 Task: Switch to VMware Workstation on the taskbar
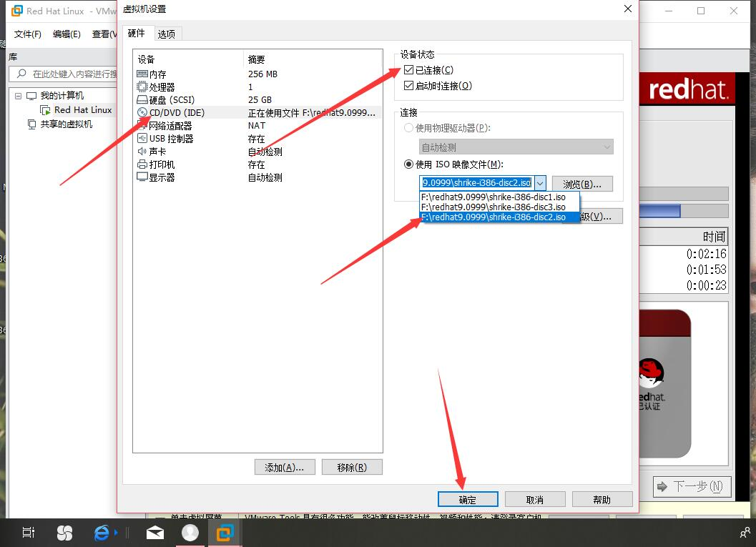pos(225,533)
